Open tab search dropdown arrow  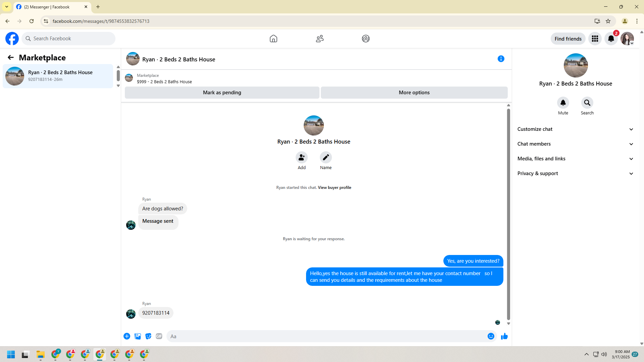click(7, 7)
